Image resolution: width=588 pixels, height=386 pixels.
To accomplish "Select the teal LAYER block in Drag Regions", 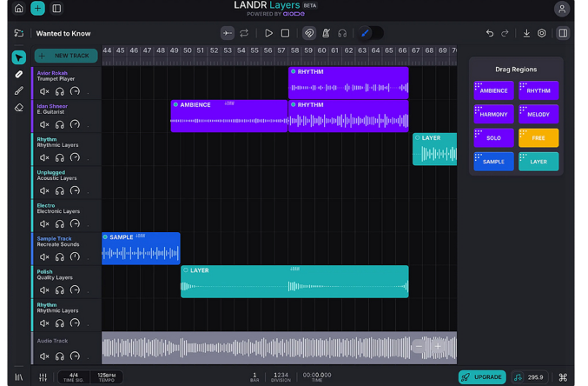I will [538, 162].
